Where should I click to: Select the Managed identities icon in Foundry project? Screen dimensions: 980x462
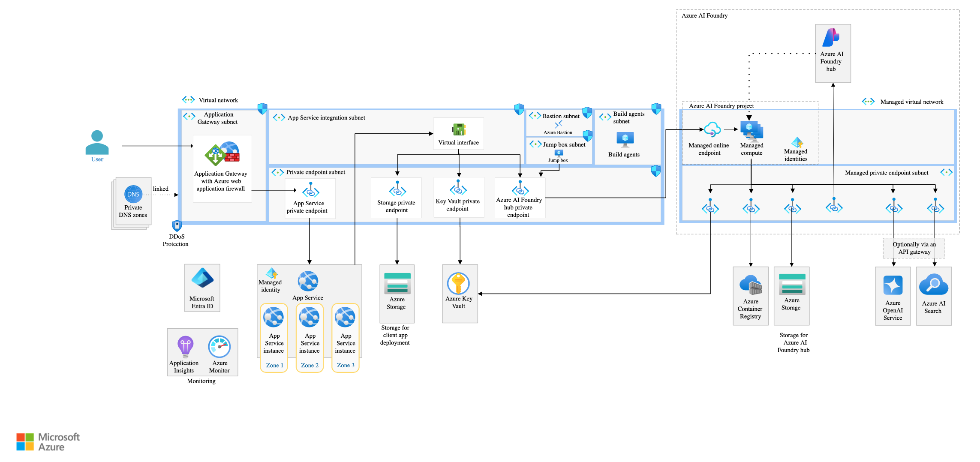coord(797,142)
